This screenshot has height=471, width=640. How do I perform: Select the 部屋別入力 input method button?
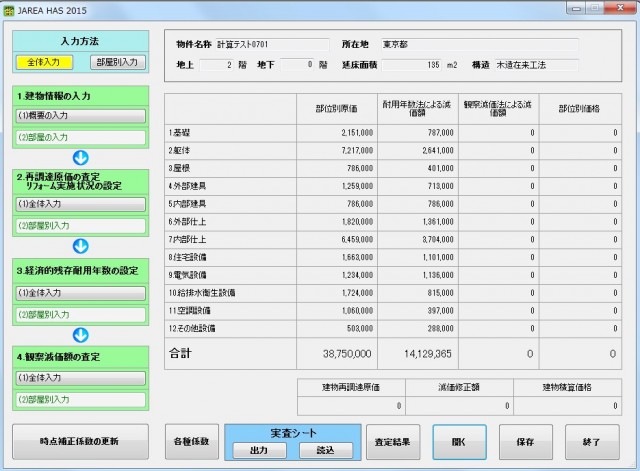click(117, 62)
